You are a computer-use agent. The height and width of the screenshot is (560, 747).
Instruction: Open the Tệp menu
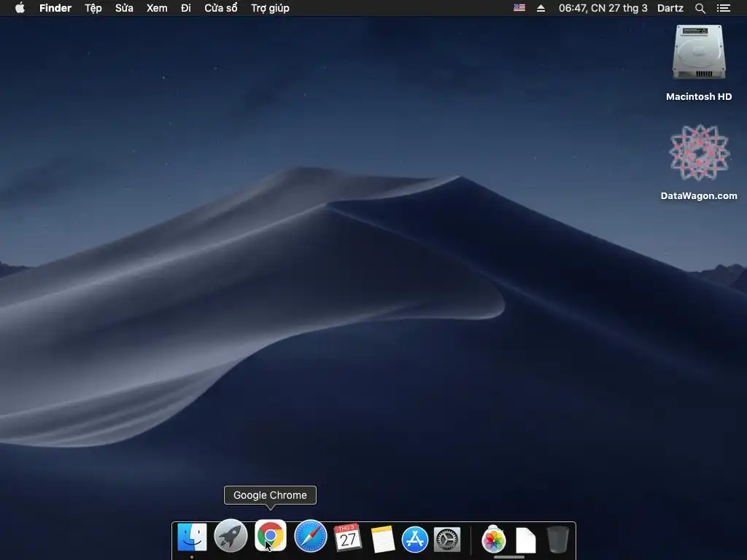(93, 8)
